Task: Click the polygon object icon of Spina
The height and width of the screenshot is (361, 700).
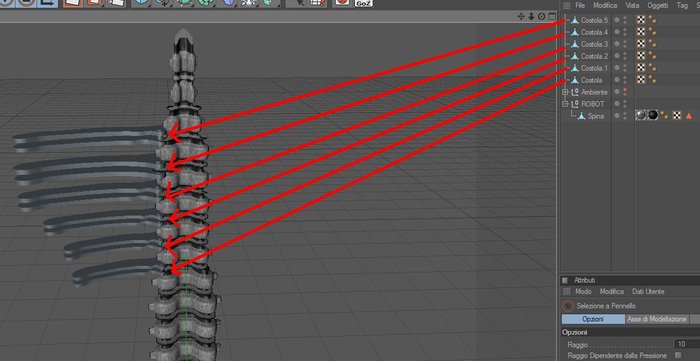Action: (x=581, y=116)
